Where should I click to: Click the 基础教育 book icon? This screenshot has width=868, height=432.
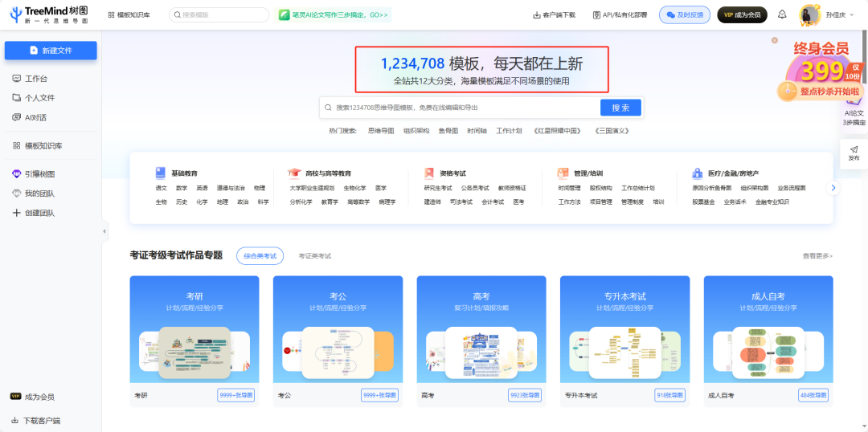pos(161,173)
